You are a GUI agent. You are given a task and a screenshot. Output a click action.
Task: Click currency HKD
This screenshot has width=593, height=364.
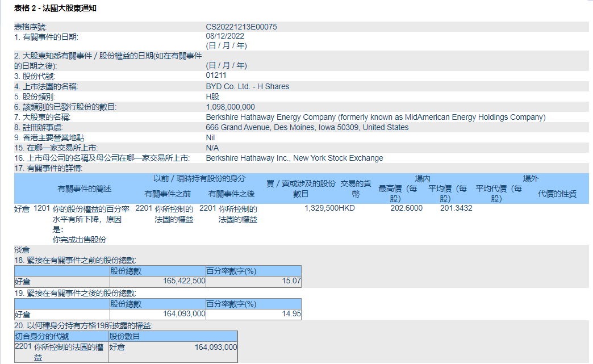coord(347,208)
